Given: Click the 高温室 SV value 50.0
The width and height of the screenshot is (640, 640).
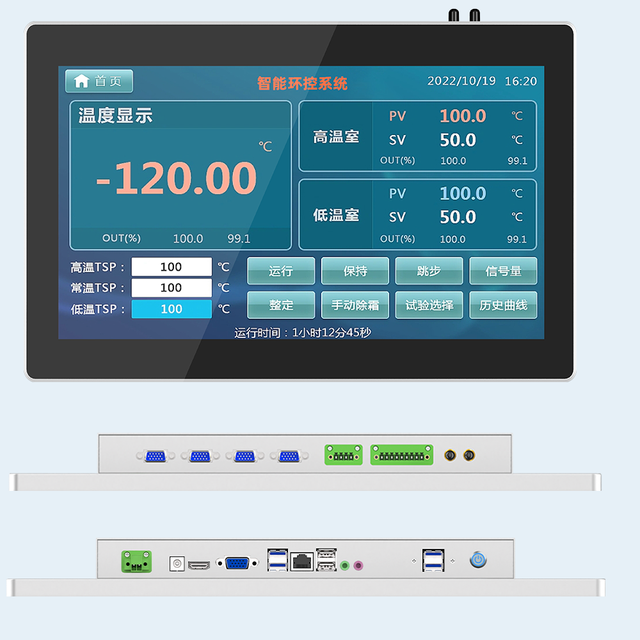Looking at the screenshot, I should click(458, 140).
